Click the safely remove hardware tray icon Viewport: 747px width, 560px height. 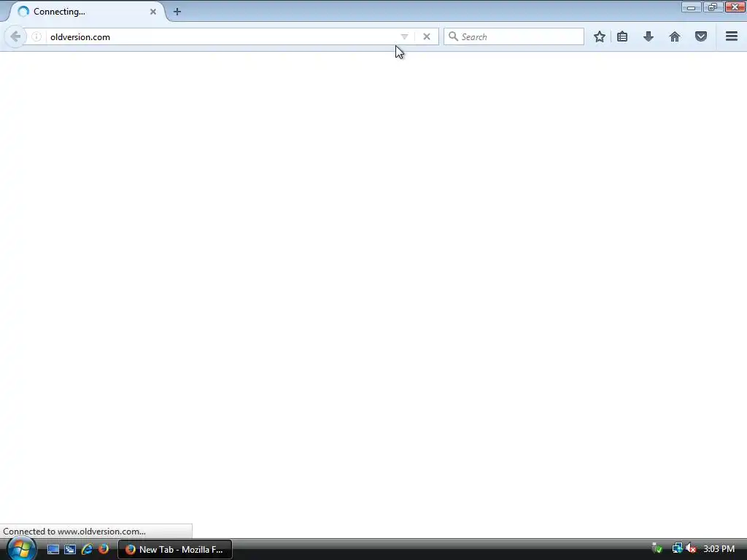(657, 548)
